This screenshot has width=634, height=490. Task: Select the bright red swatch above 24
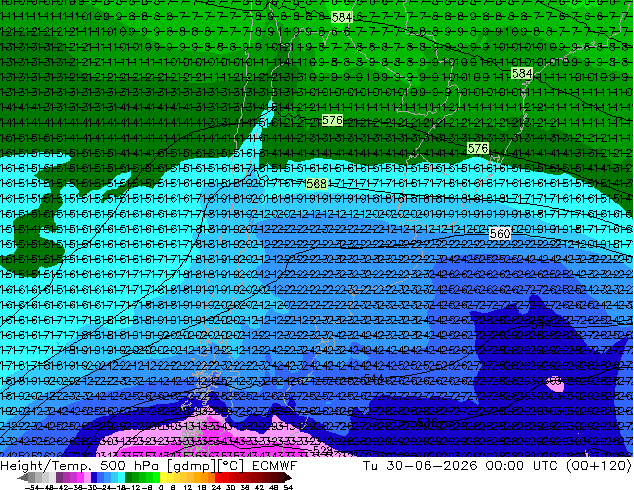click(218, 478)
